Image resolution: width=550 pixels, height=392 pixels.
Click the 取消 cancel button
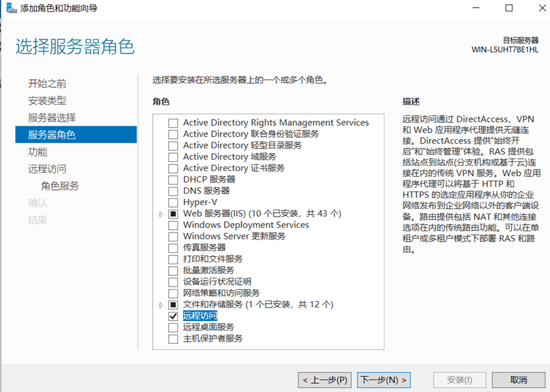(x=518, y=380)
